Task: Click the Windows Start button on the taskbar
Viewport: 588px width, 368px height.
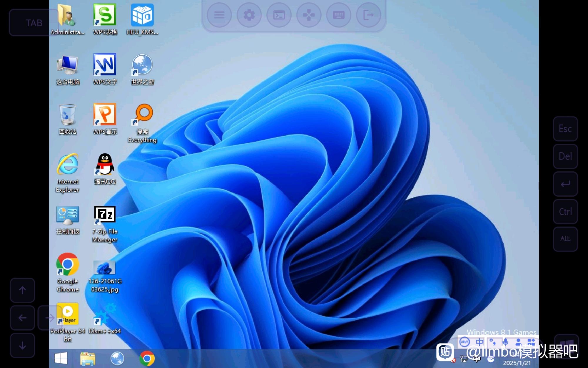Action: (61, 358)
